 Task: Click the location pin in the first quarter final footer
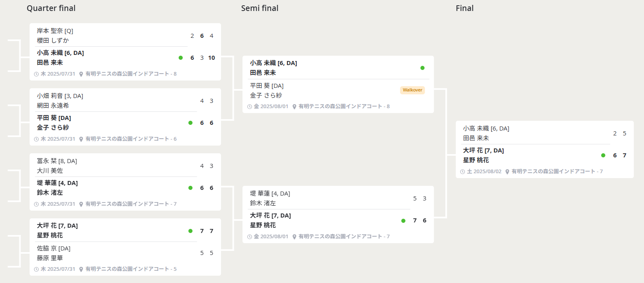[81, 74]
